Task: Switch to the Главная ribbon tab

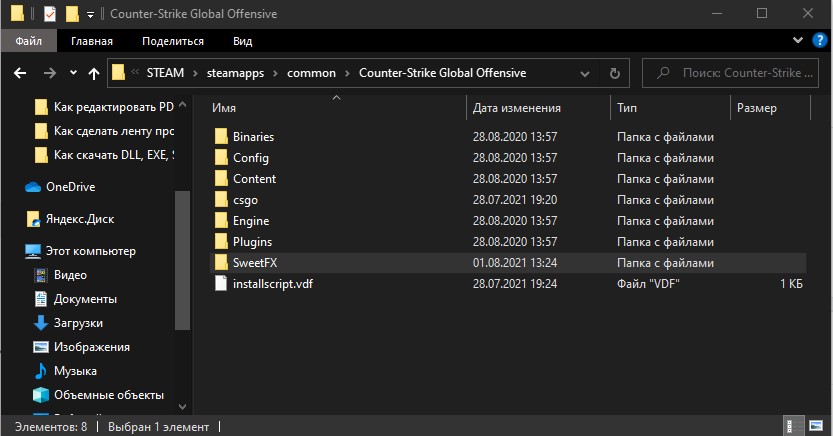Action: point(92,41)
